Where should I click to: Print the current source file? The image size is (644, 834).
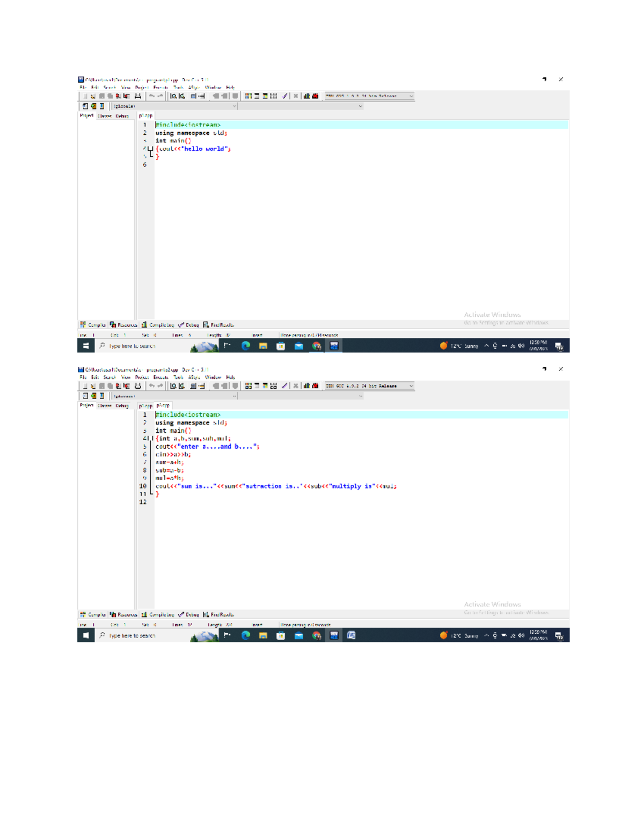pyautogui.click(x=138, y=96)
